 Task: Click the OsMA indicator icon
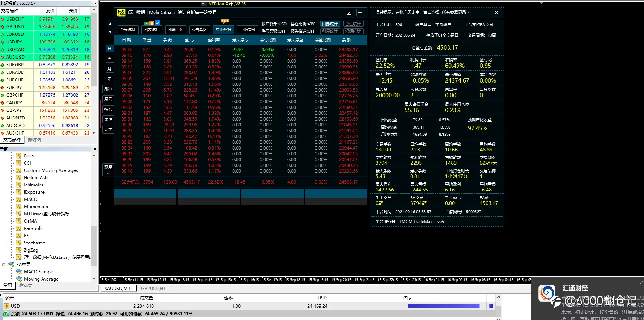point(19,221)
